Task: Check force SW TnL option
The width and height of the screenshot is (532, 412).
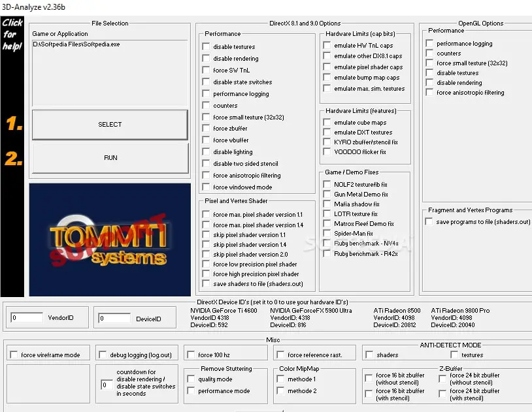Action: [207, 71]
